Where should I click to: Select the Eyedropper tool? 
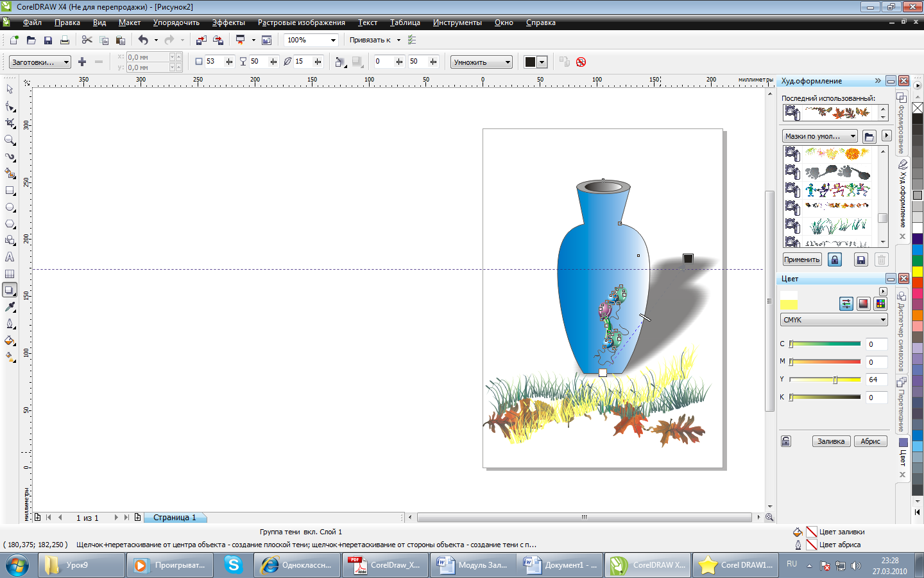coord(10,307)
